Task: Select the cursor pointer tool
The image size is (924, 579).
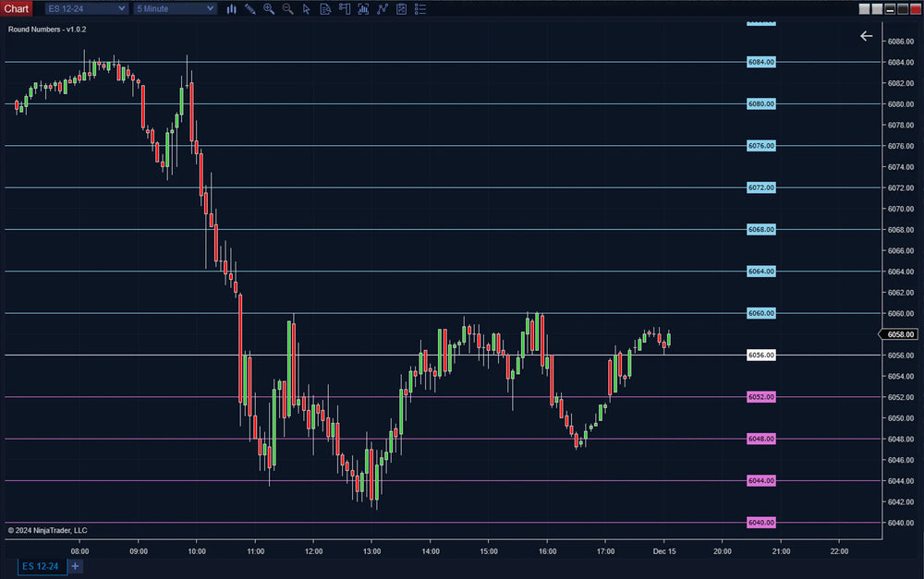Action: pyautogui.click(x=306, y=8)
